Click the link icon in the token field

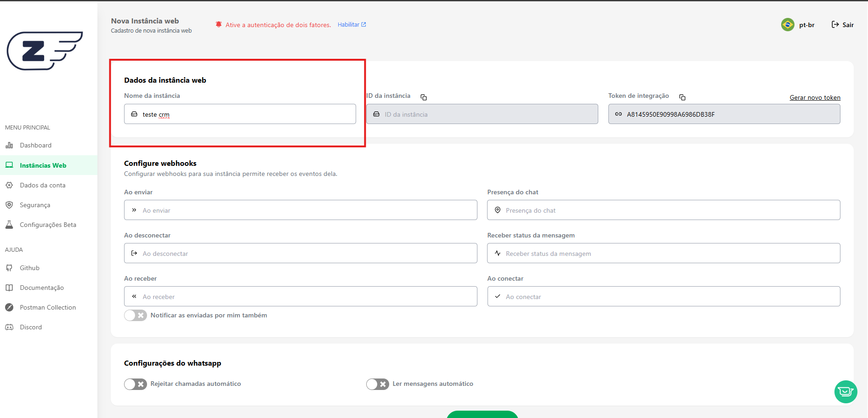click(618, 114)
